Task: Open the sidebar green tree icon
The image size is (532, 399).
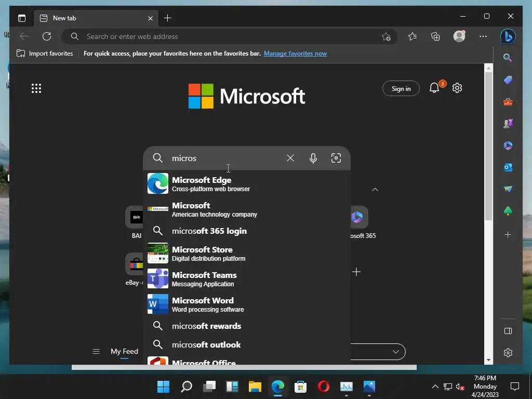Action: pyautogui.click(x=508, y=211)
